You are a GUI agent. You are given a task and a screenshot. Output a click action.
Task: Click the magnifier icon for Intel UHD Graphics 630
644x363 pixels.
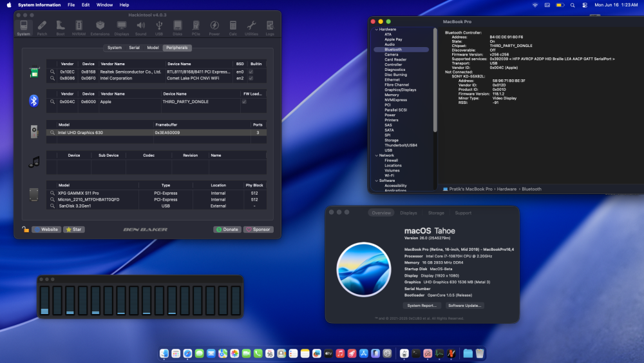click(52, 133)
